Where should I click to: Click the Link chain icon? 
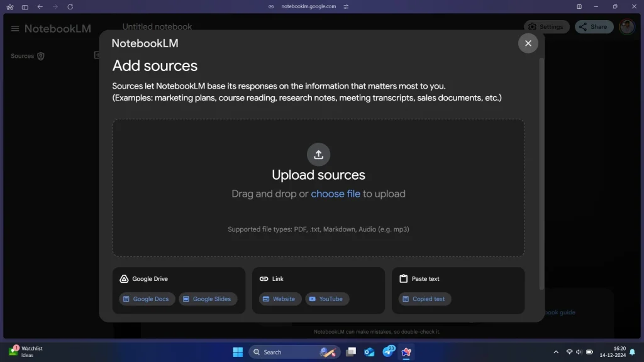[x=264, y=278]
